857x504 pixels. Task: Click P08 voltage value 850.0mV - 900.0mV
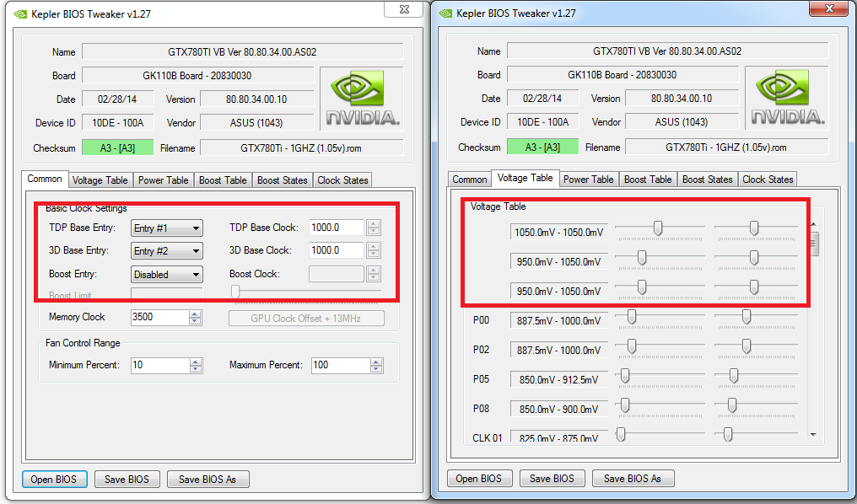(558, 409)
